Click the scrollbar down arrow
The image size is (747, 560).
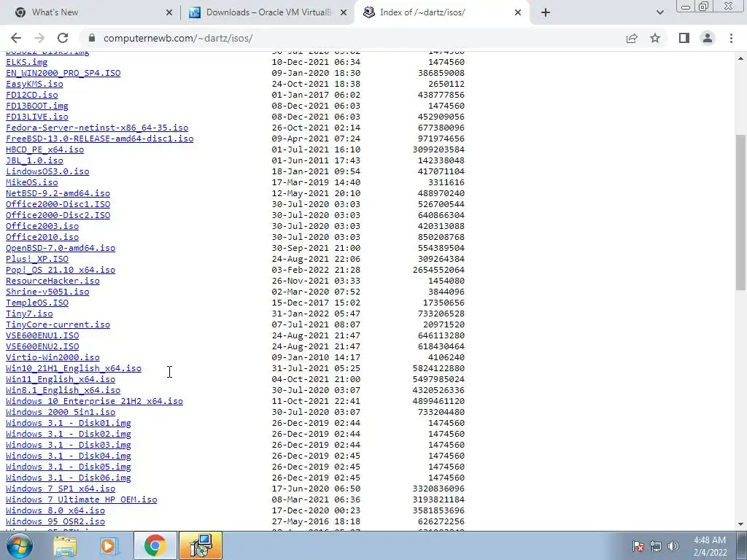coord(741,524)
